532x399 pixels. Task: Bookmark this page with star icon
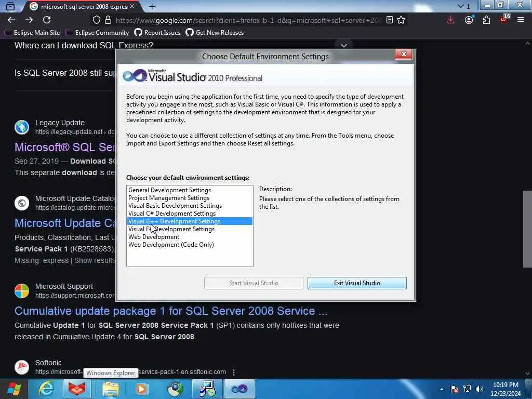(x=401, y=20)
